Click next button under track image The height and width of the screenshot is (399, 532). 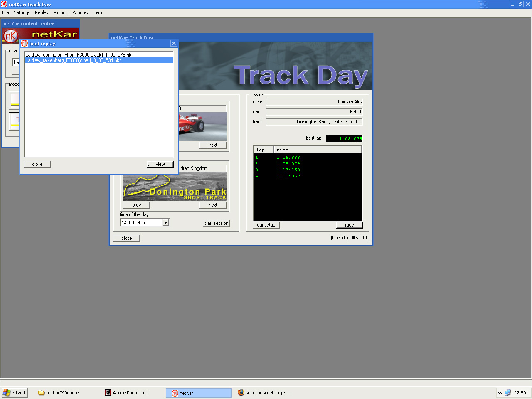pos(213,205)
